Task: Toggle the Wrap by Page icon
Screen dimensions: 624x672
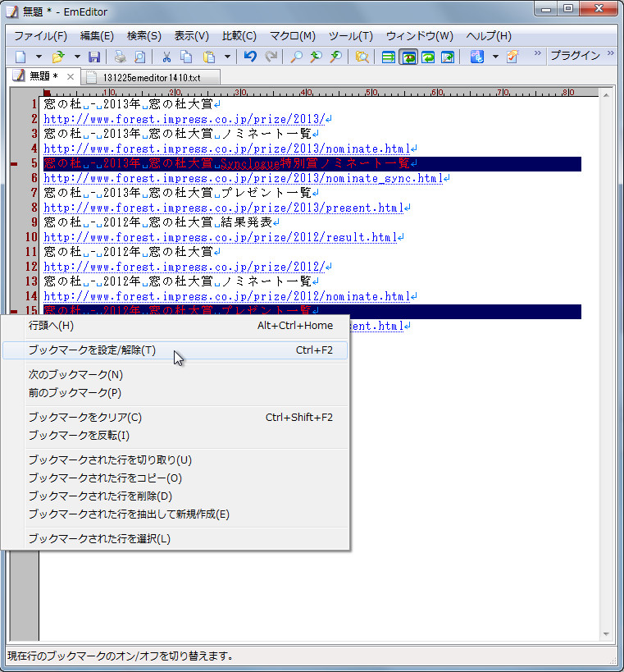Action: (x=448, y=57)
